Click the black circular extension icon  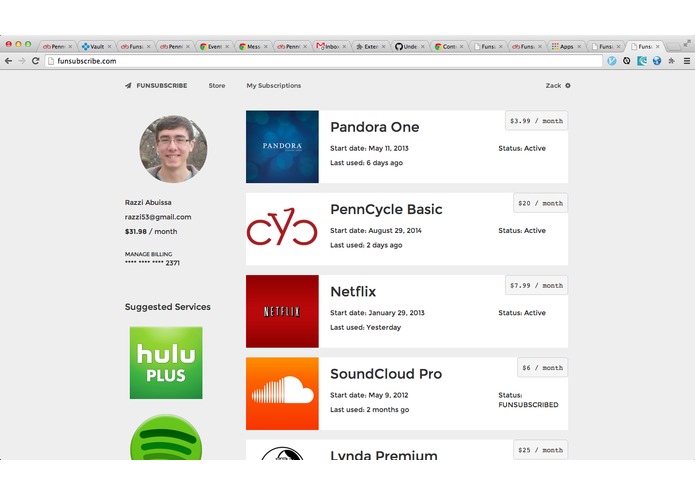click(x=627, y=61)
